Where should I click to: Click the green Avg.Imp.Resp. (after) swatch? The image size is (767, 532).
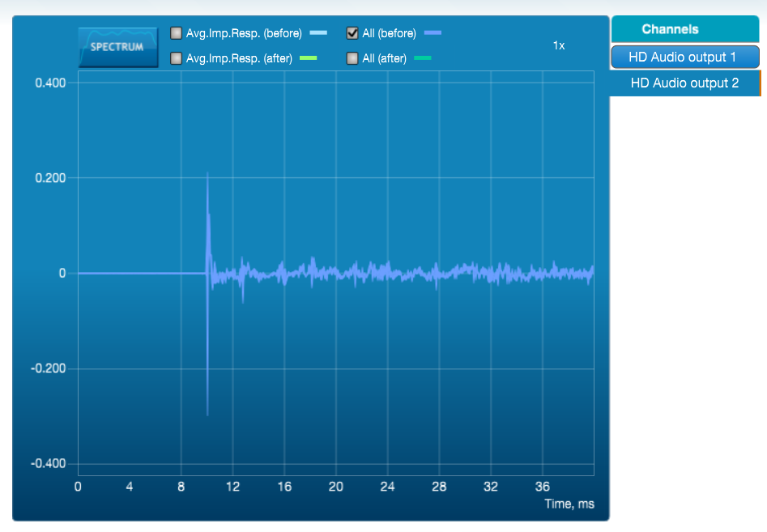pyautogui.click(x=308, y=58)
